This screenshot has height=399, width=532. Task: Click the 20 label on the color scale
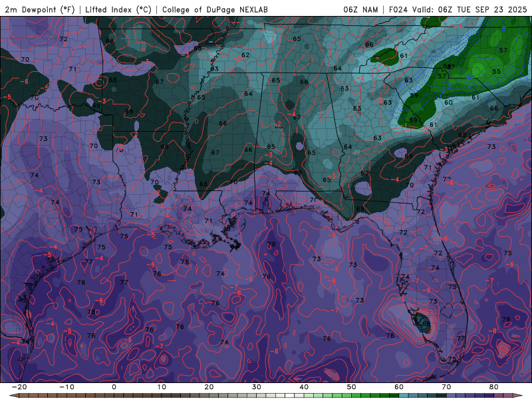(209, 387)
